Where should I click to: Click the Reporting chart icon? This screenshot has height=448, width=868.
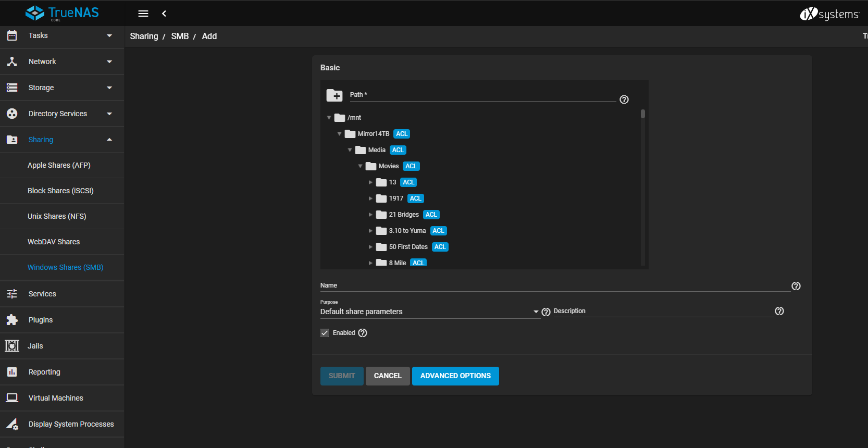12,372
